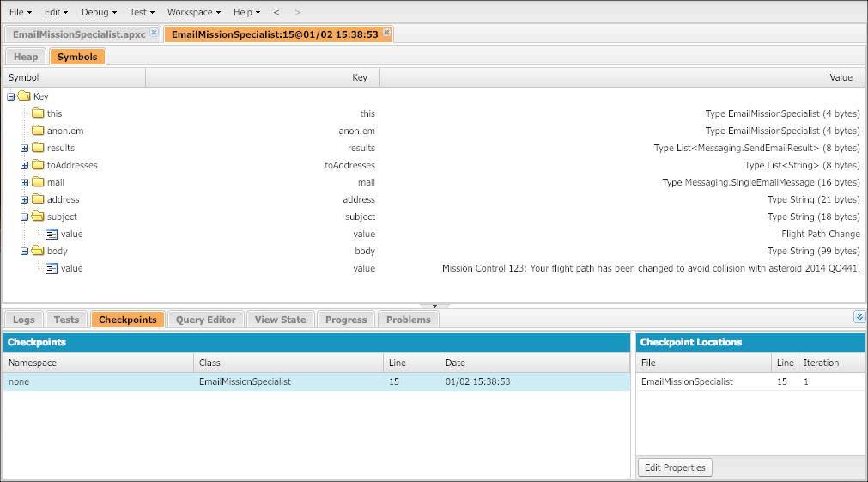Image resolution: width=868 pixels, height=482 pixels.
Task: Collapse the top panel via splitter arrow
Action: pos(434,306)
